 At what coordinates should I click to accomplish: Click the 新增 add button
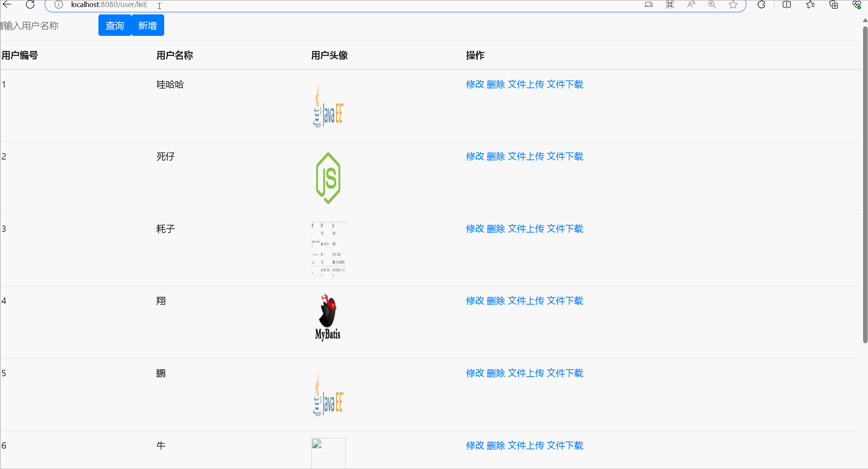[148, 25]
